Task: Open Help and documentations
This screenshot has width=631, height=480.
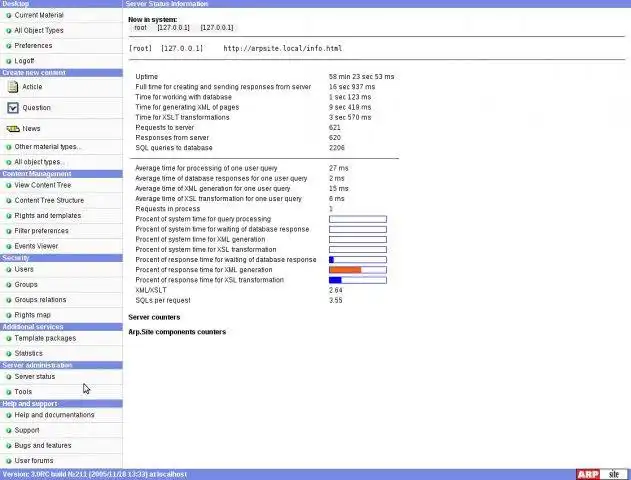Action: pyautogui.click(x=54, y=415)
